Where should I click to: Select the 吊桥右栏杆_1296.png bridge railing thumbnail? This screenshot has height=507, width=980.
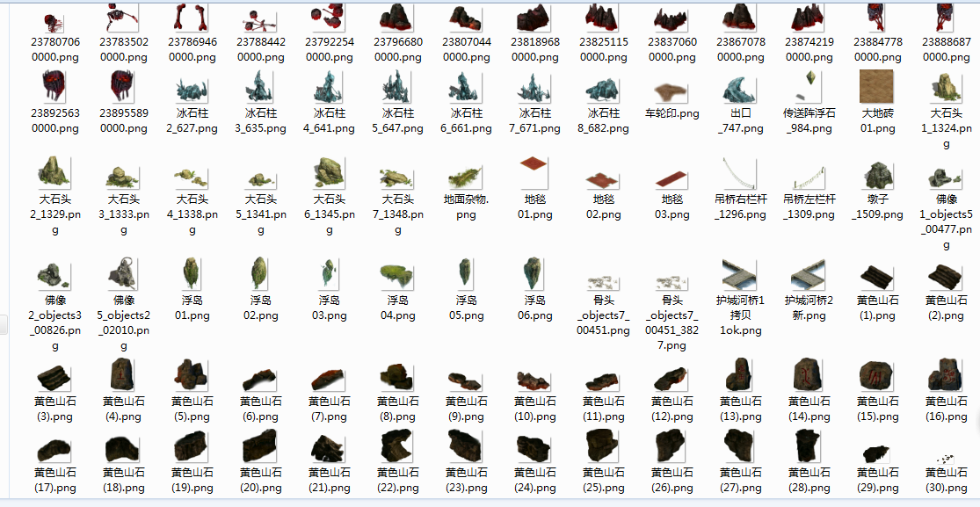pos(741,172)
